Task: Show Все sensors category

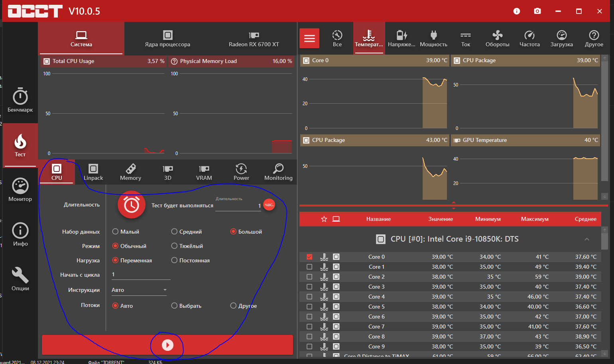Action: coord(337,38)
